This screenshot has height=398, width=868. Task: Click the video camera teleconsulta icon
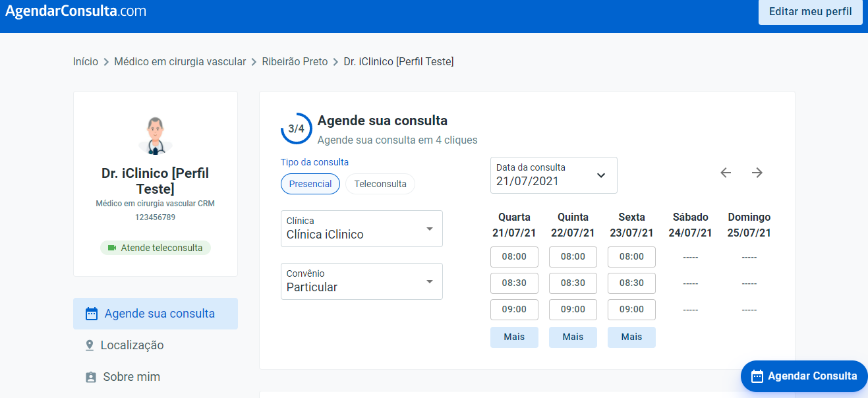112,248
